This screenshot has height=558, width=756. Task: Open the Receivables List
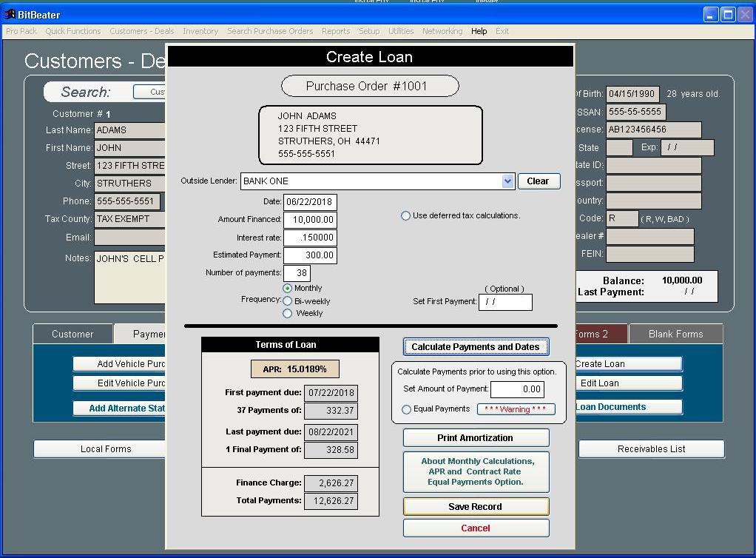point(650,448)
